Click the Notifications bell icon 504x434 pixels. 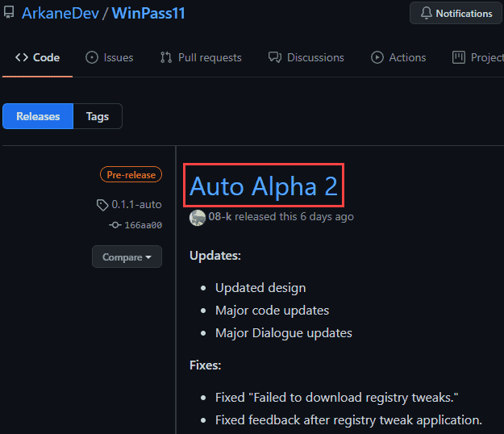pyautogui.click(x=426, y=14)
